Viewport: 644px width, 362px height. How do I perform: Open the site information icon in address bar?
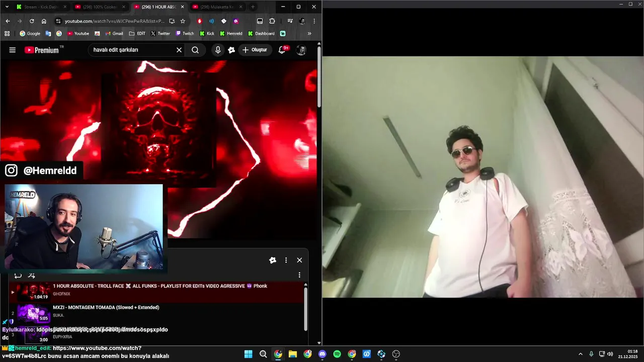click(58, 21)
